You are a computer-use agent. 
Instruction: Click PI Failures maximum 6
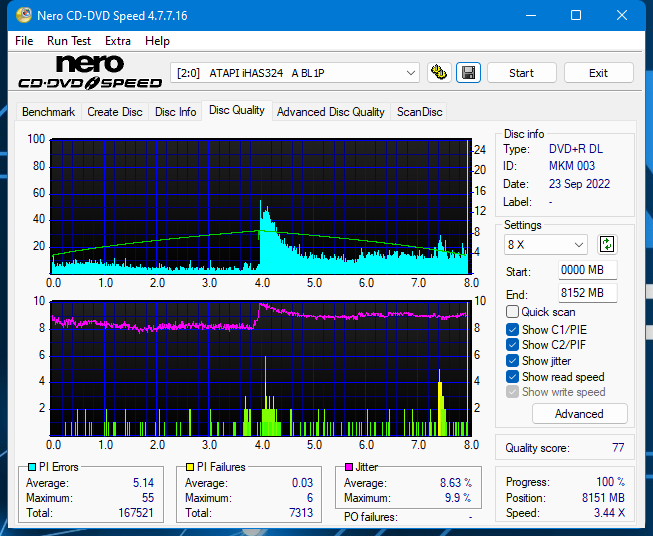coord(310,498)
